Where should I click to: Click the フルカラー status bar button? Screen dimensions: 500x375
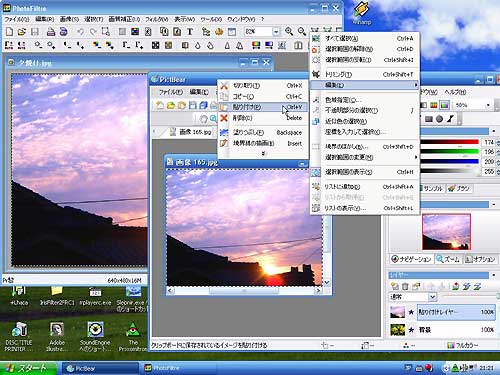(463, 345)
